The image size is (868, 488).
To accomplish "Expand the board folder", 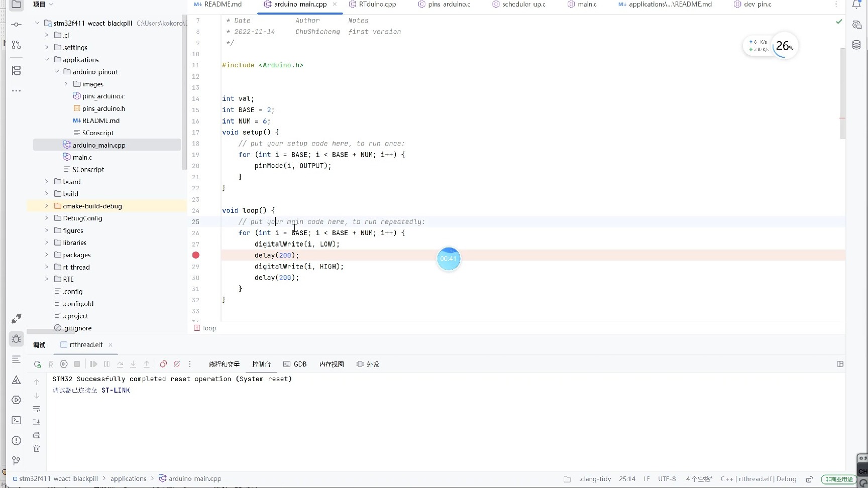I will [x=46, y=182].
